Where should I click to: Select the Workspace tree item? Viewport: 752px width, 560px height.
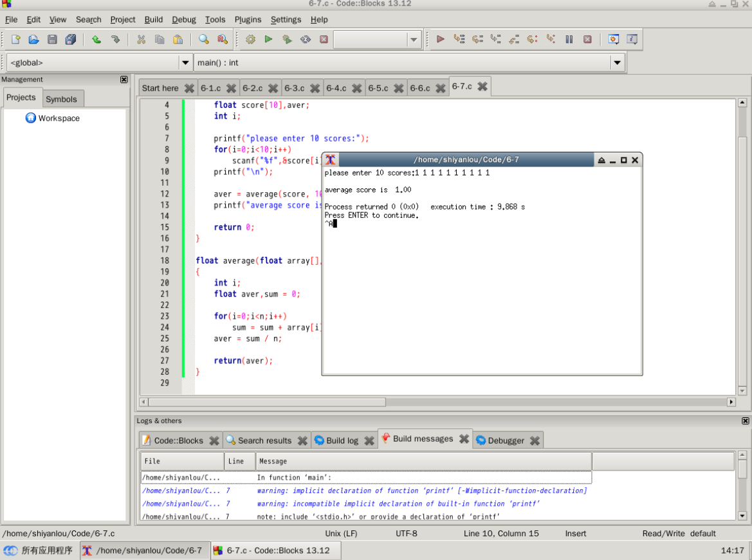click(x=59, y=118)
